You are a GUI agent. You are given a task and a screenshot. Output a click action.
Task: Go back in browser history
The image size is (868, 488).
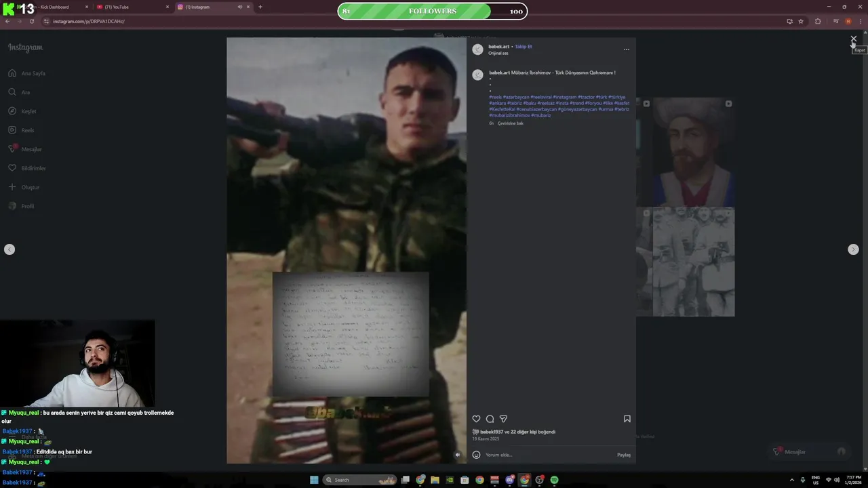(7, 21)
